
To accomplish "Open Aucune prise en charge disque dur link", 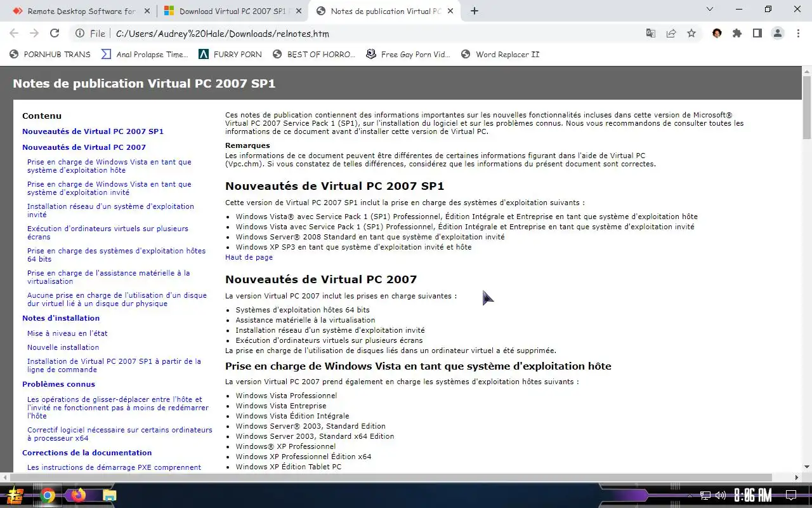I will click(117, 299).
